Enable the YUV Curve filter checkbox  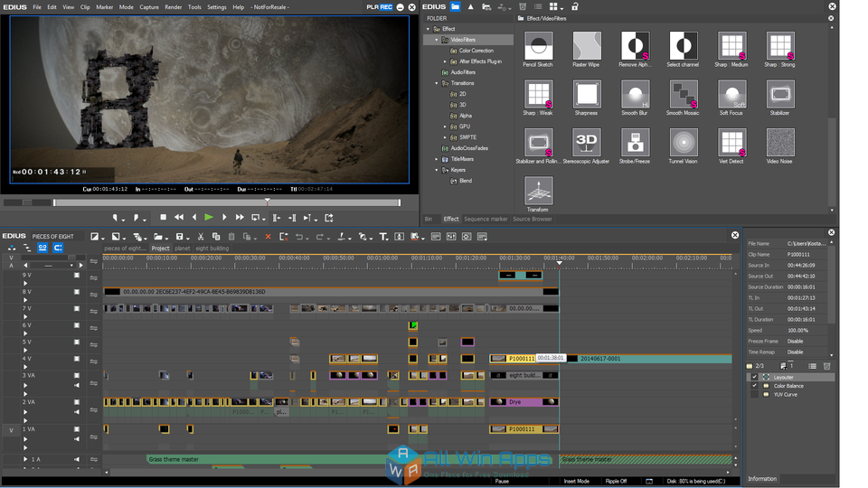[755, 395]
